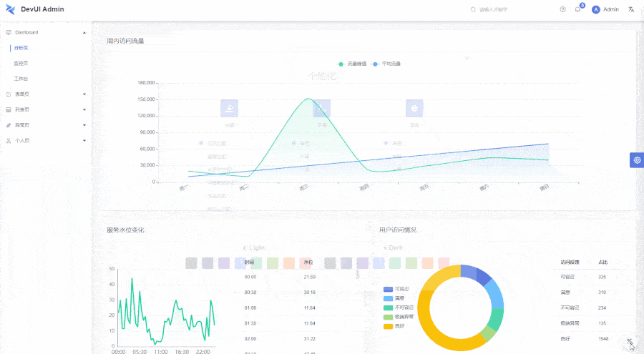Viewport: 644px width, 354px height.
Task: Click the search magnifier icon
Action: click(x=473, y=9)
